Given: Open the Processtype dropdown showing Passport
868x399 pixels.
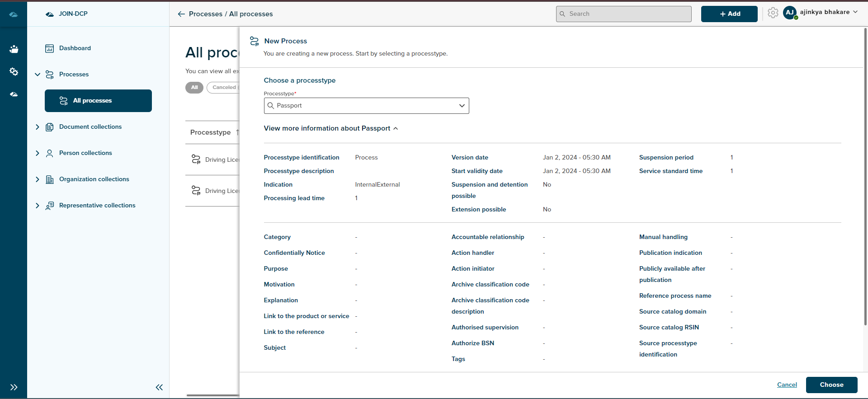Looking at the screenshot, I should 366,106.
